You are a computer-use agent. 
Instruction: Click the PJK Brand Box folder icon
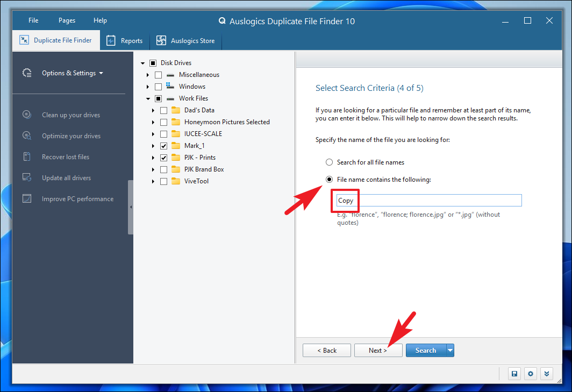(176, 169)
